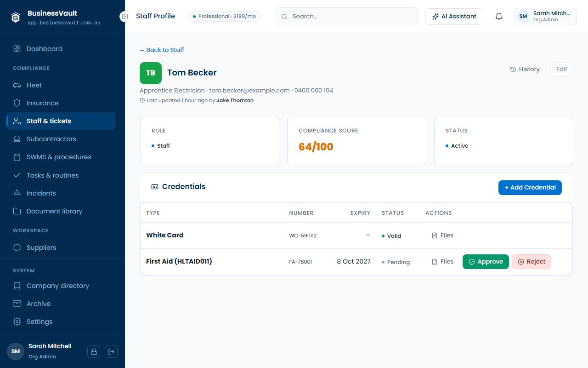Click credential number FA-78001
This screenshot has height=368, width=588.
click(300, 262)
